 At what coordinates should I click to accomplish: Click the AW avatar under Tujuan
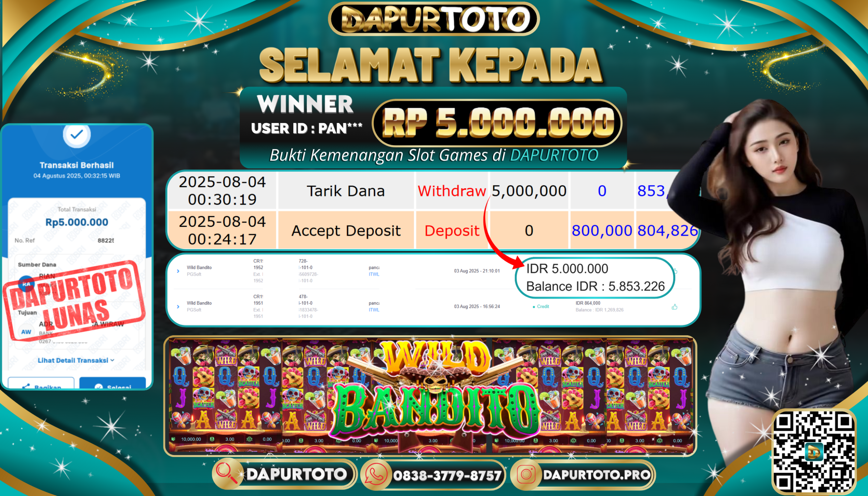pyautogui.click(x=26, y=332)
